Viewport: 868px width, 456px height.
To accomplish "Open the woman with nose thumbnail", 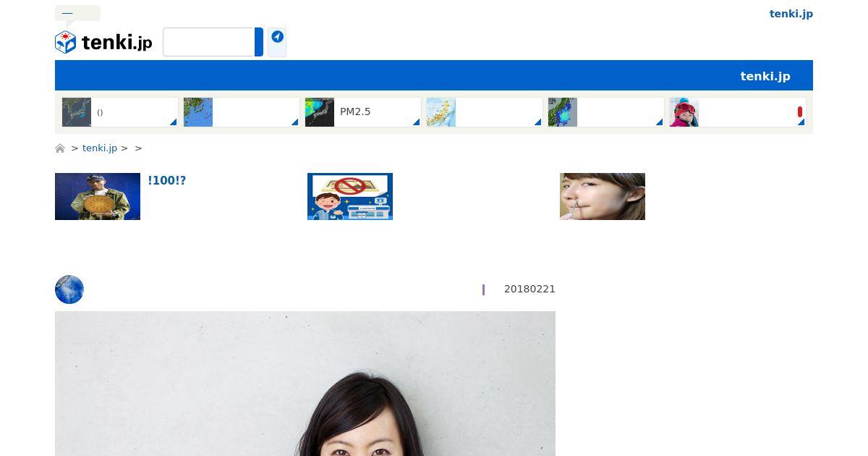I will (x=603, y=196).
